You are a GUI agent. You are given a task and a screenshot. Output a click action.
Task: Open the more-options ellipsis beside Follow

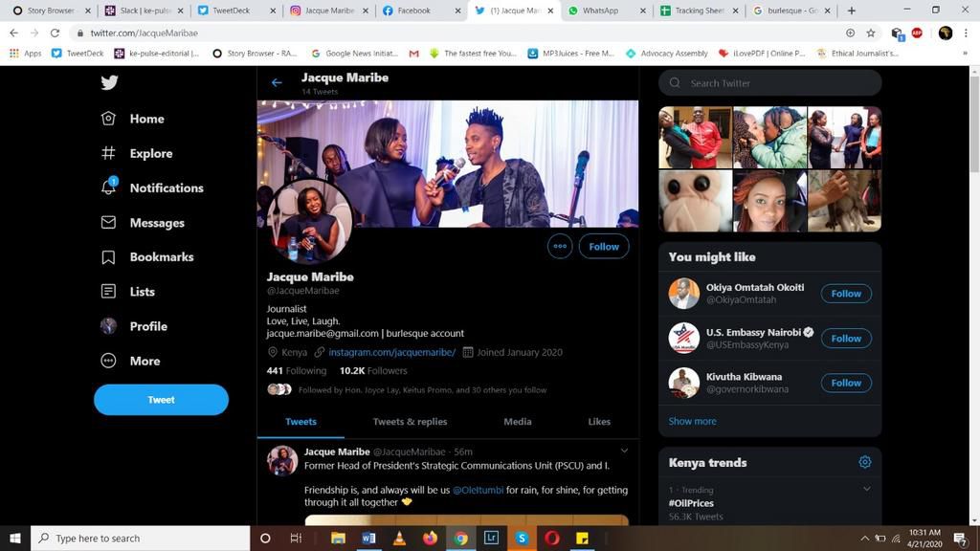tap(559, 246)
